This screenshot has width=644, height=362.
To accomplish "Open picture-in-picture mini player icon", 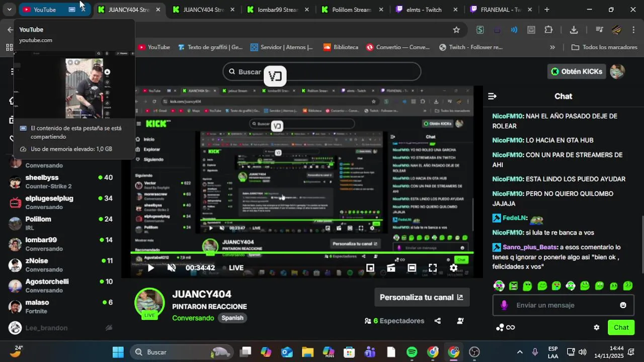I will [370, 268].
